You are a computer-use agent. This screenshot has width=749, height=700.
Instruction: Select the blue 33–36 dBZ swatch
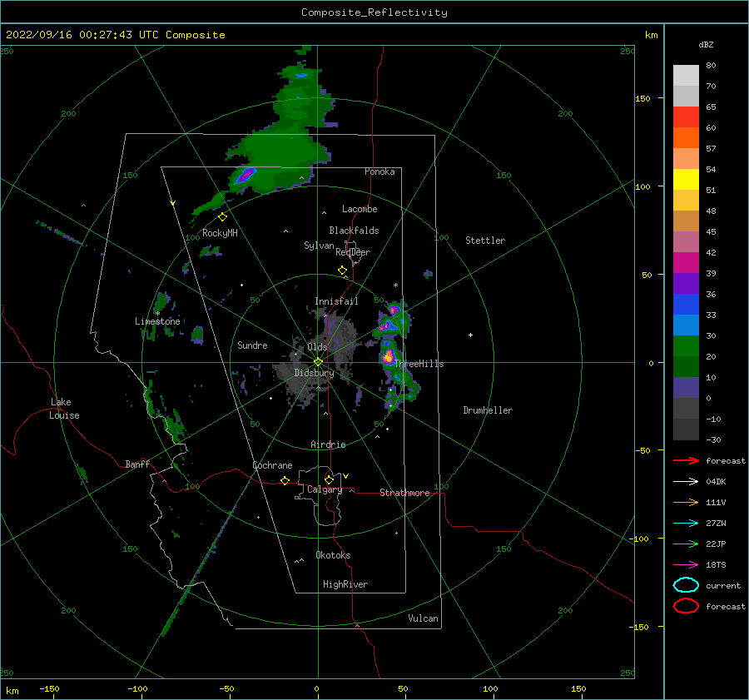click(x=686, y=305)
